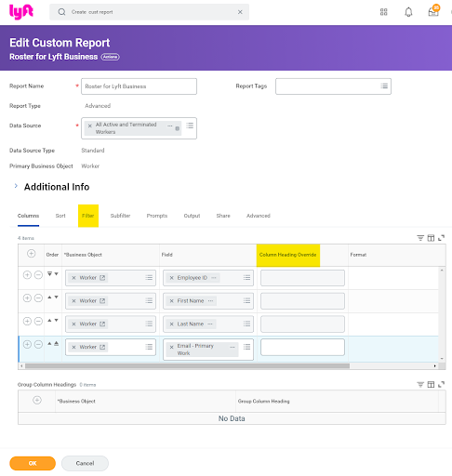Click the Column Heading Override header

click(x=287, y=255)
